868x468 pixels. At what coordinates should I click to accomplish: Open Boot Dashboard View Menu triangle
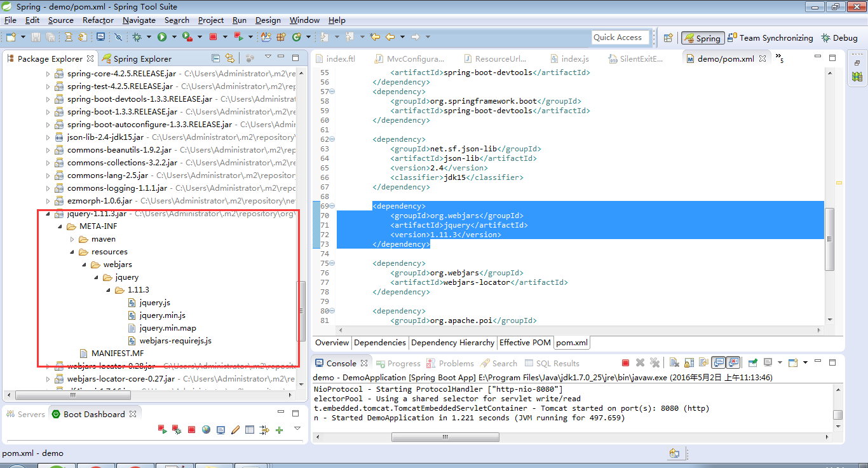click(297, 429)
